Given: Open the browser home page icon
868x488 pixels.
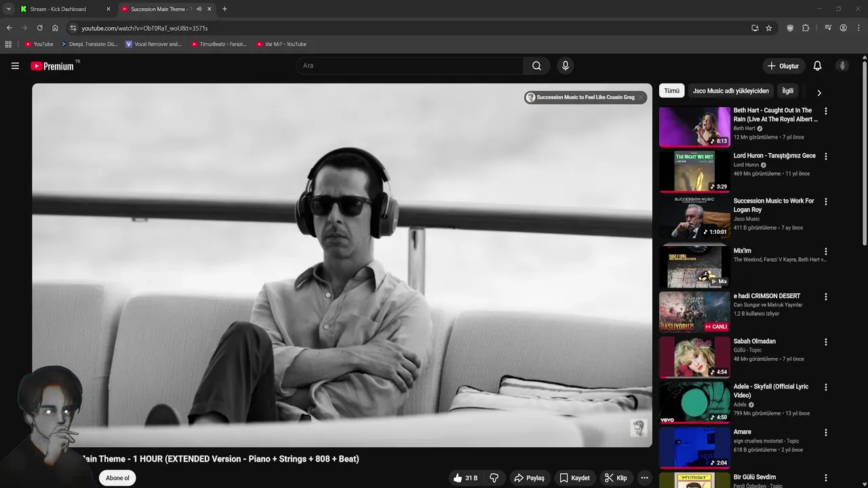Looking at the screenshot, I should (x=55, y=28).
